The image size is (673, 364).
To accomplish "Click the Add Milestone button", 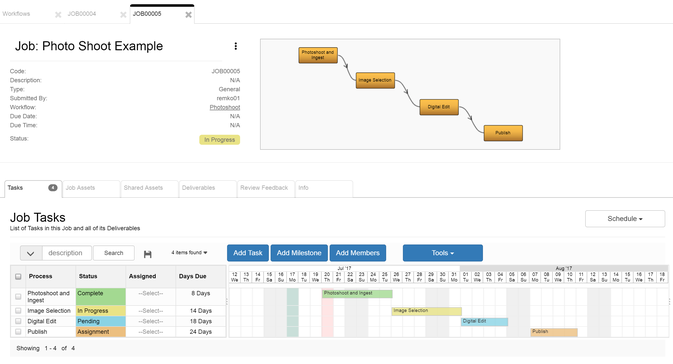I will (x=299, y=253).
